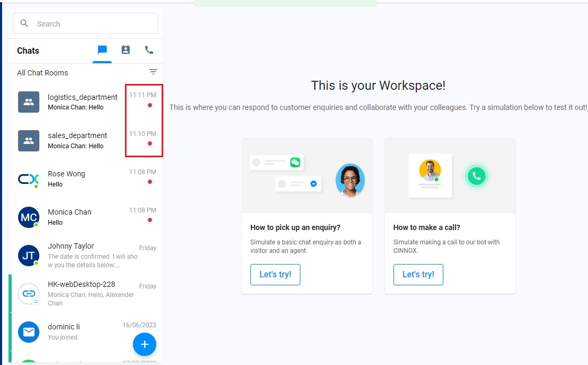Image resolution: width=588 pixels, height=365 pixels.
Task: Click the envelope avatar of dominic li
Action: coord(29,332)
